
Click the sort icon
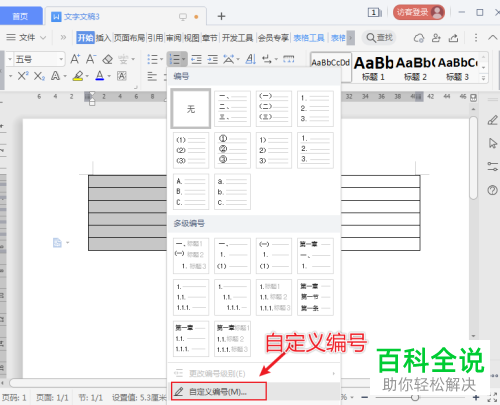(x=251, y=60)
